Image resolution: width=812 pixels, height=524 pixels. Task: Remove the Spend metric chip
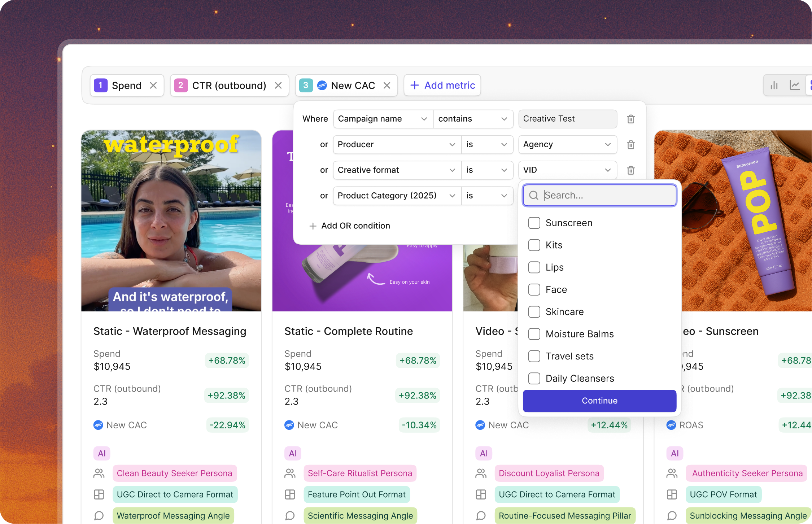pyautogui.click(x=153, y=86)
